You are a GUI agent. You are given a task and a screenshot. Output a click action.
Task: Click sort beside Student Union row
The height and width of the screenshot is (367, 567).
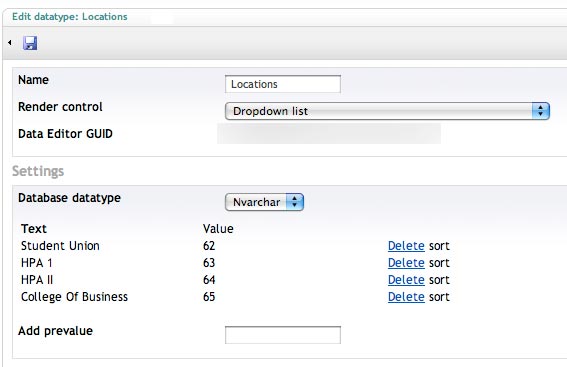439,246
